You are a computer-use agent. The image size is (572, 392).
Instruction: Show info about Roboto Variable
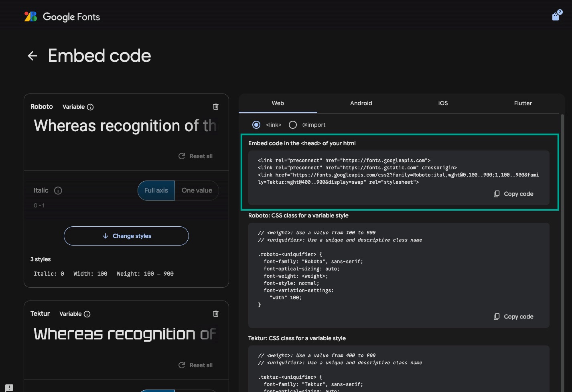pos(90,107)
